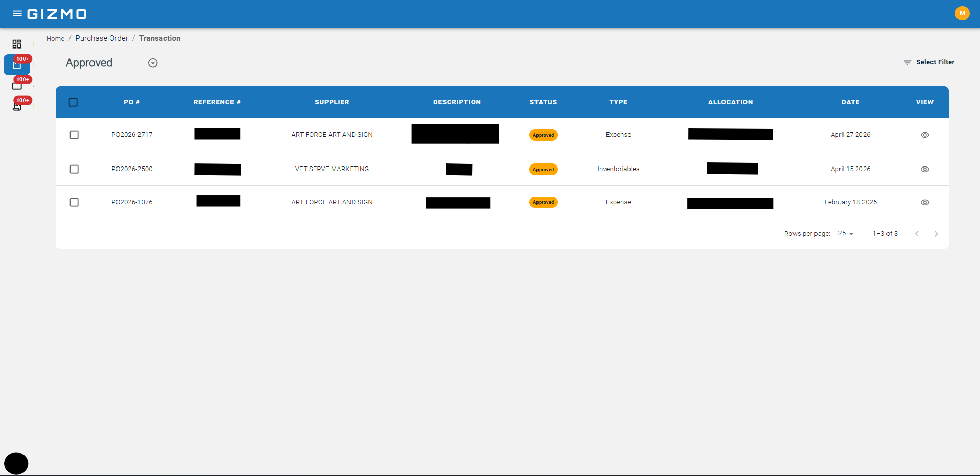
Task: Sort by TYPE column header
Action: [618, 102]
